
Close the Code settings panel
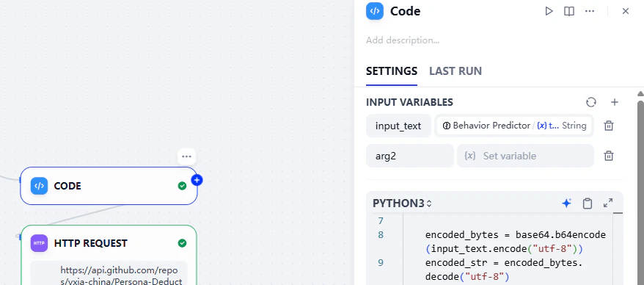625,11
